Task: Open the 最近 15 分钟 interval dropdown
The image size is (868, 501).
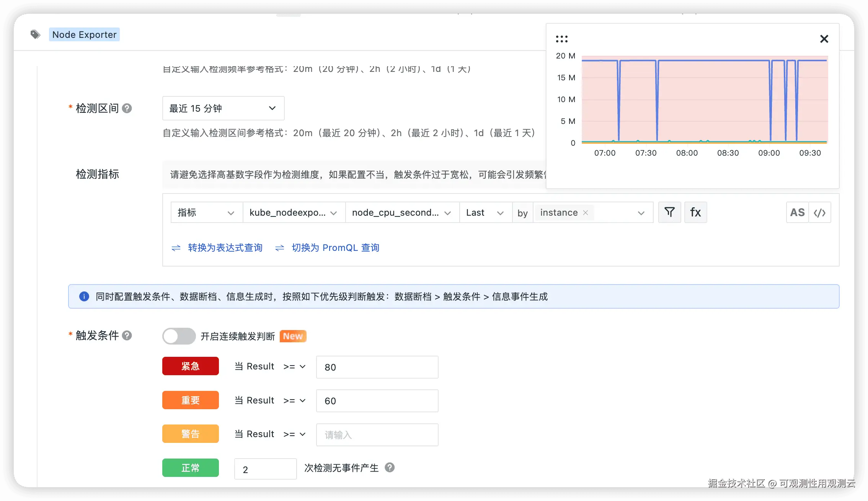Action: [x=223, y=108]
